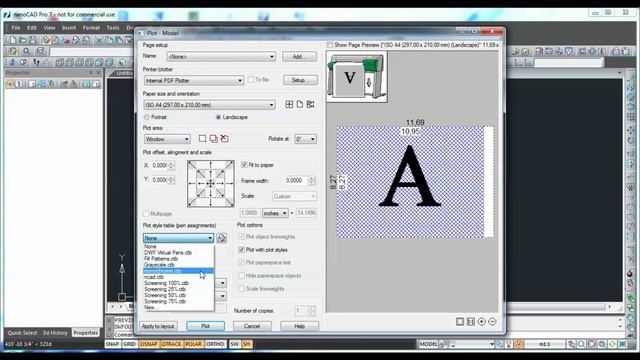Click the Setup... button
This screenshot has height=360, width=640.
tap(300, 80)
